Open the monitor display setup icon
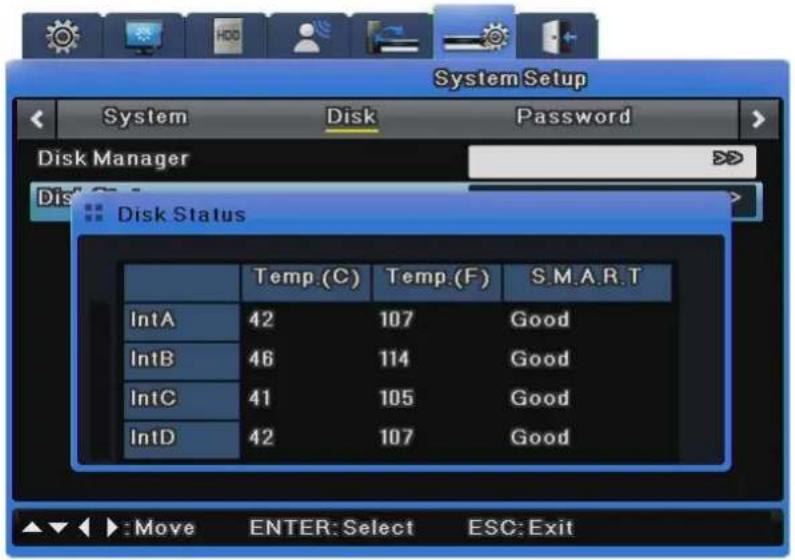The width and height of the screenshot is (795, 560). pyautogui.click(x=144, y=36)
